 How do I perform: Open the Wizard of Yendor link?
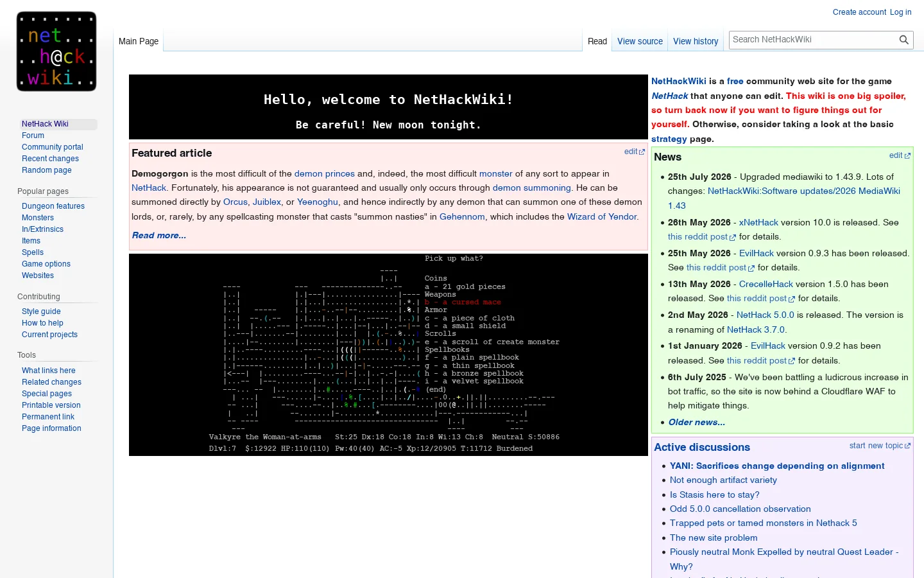602,216
